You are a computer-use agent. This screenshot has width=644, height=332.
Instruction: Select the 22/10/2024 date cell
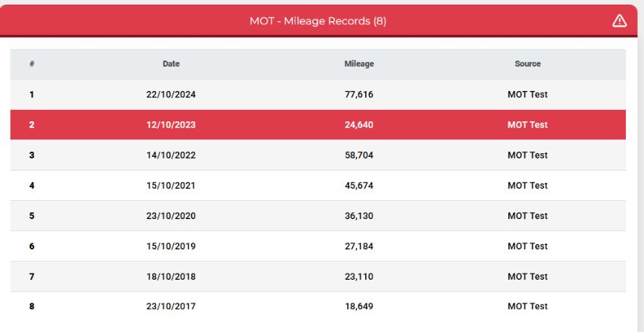pyautogui.click(x=171, y=95)
